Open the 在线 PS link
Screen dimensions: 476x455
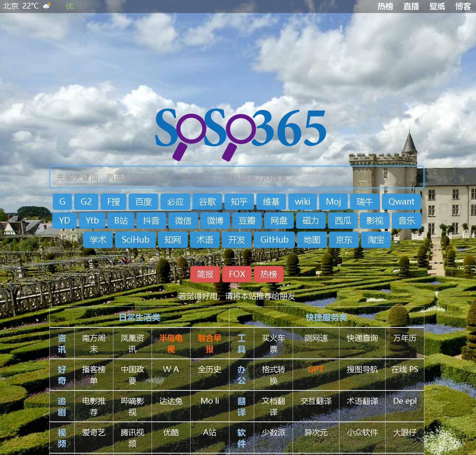405,369
